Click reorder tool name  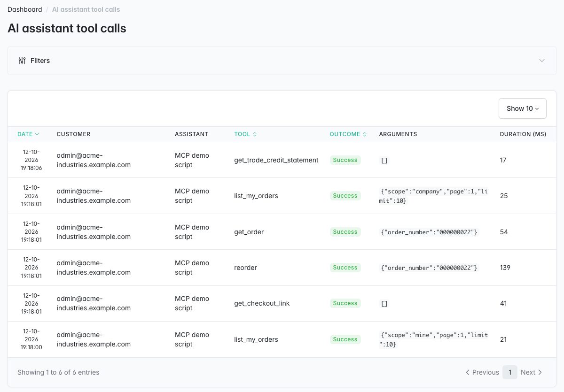point(245,268)
